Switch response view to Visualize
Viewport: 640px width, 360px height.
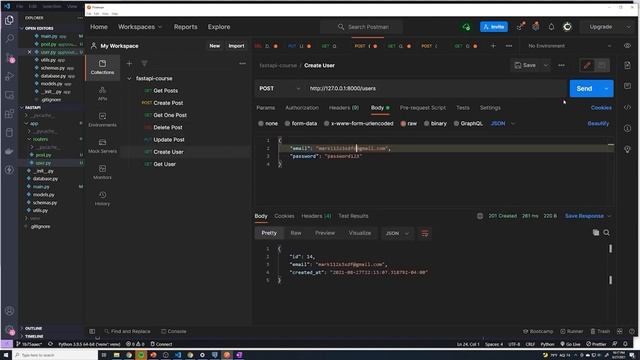tap(360, 233)
